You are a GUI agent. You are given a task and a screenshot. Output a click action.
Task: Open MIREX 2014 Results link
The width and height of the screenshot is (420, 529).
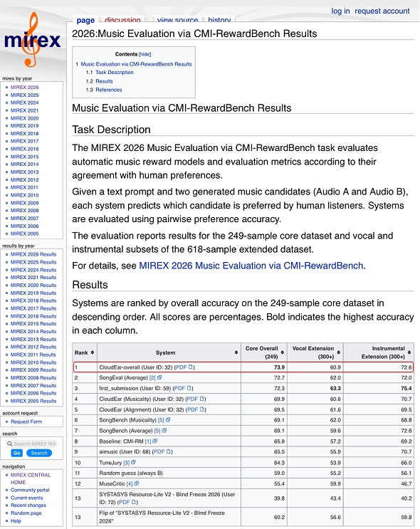pos(33,332)
